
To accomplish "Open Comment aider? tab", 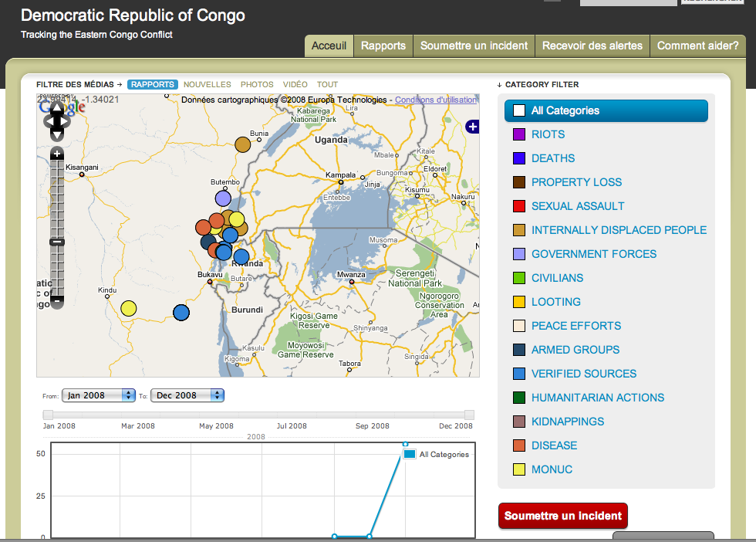I will (x=697, y=46).
